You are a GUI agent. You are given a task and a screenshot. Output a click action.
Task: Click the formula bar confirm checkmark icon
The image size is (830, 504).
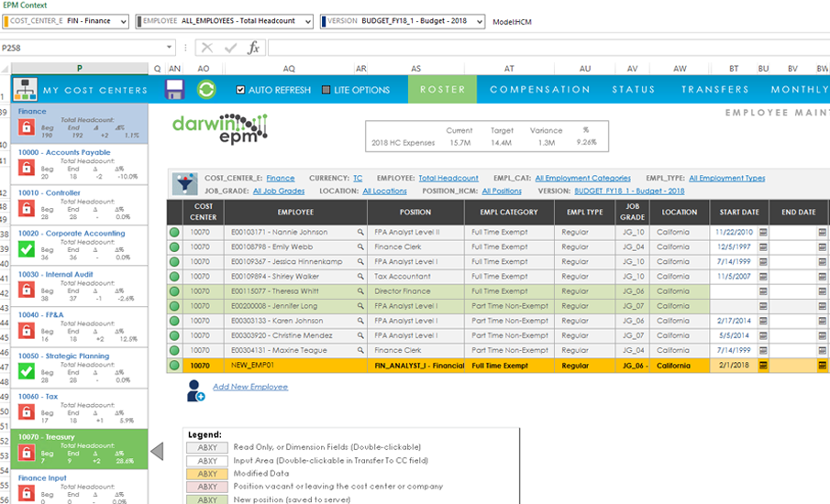pos(230,48)
